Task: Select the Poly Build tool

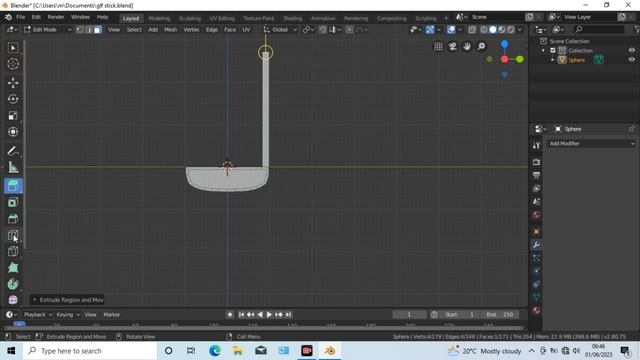Action: [x=13, y=268]
